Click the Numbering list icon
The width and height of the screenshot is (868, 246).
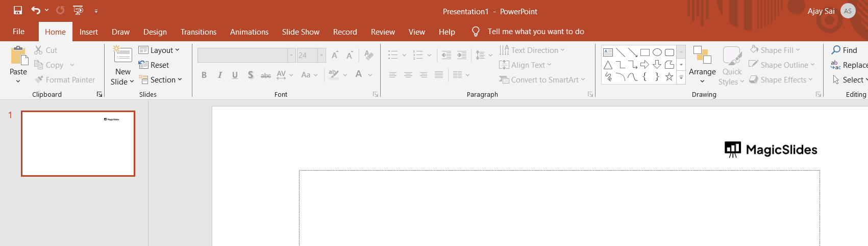418,55
